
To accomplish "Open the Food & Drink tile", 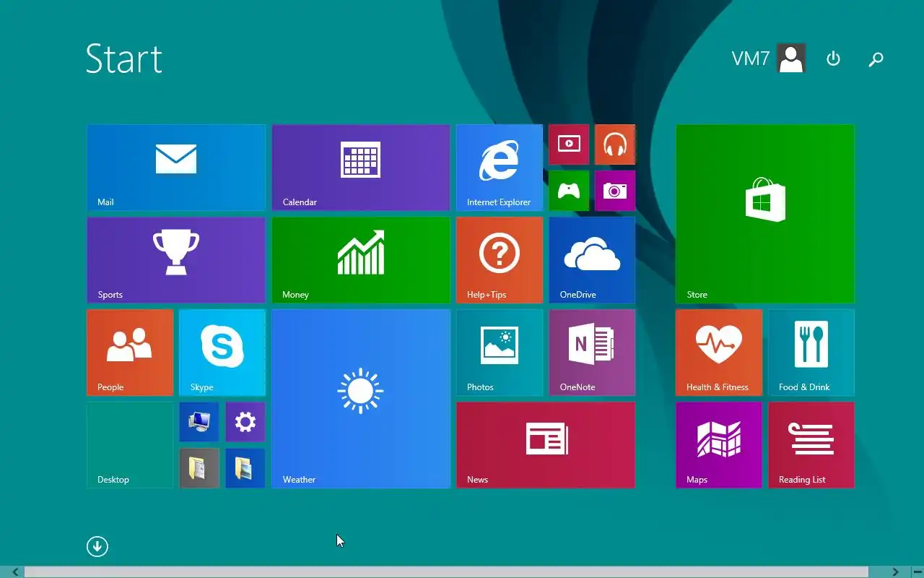I will [x=811, y=353].
